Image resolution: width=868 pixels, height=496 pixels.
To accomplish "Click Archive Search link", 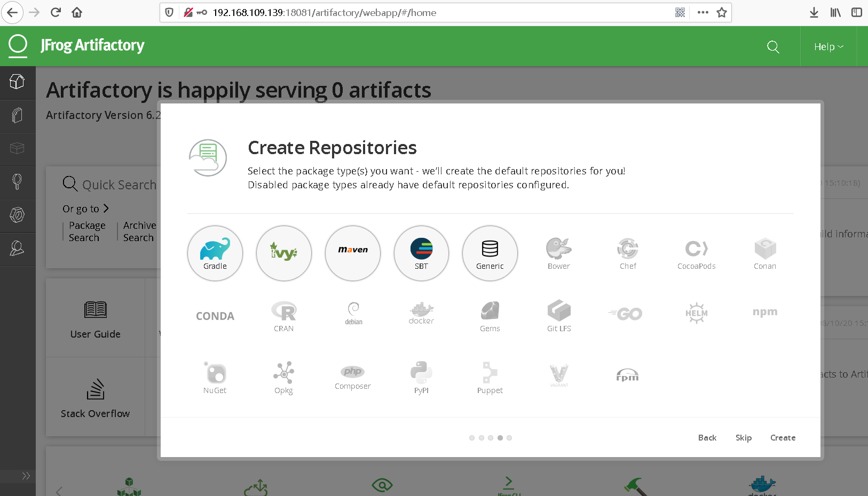I will click(x=139, y=231).
